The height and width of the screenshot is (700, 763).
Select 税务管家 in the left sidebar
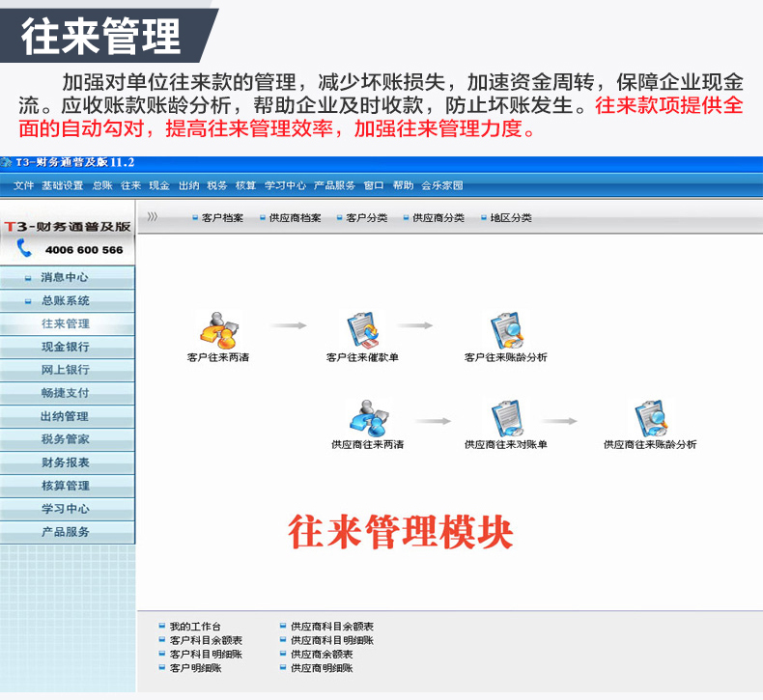click(x=68, y=439)
